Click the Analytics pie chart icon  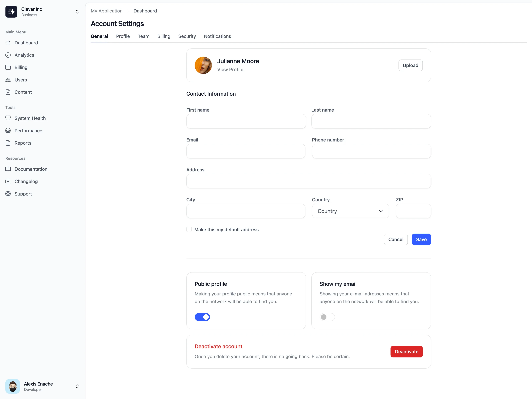point(8,55)
